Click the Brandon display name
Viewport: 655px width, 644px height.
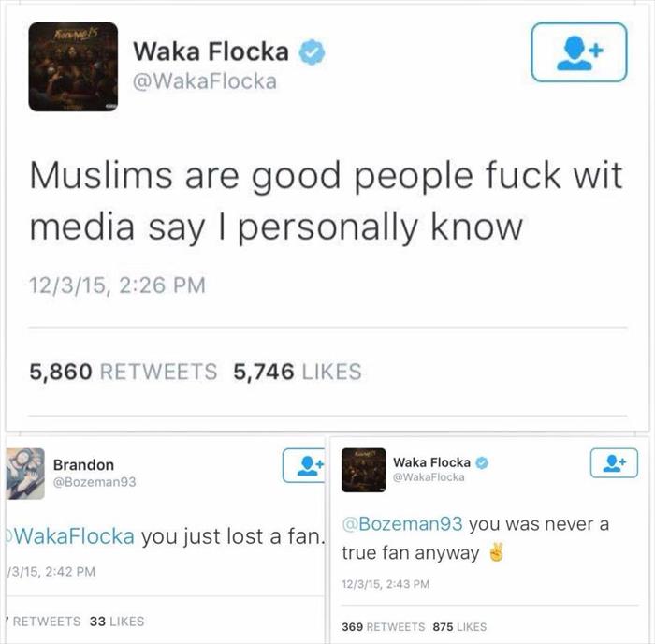pyautogui.click(x=83, y=464)
